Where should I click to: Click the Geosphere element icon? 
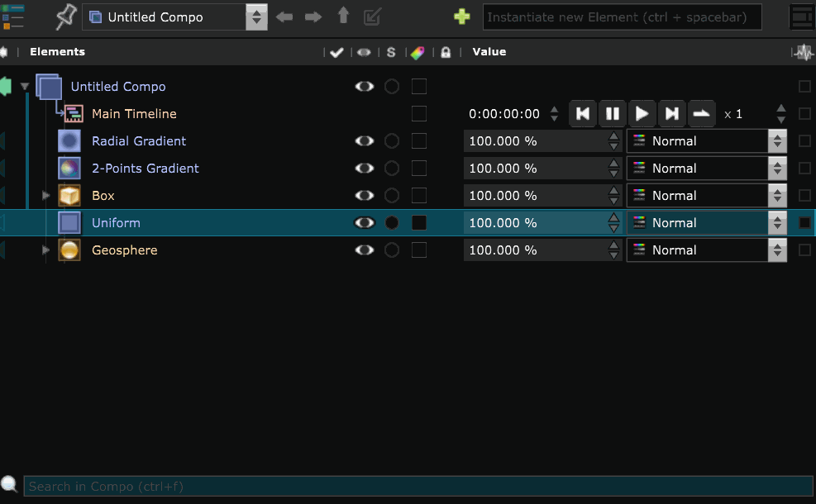pyautogui.click(x=69, y=250)
